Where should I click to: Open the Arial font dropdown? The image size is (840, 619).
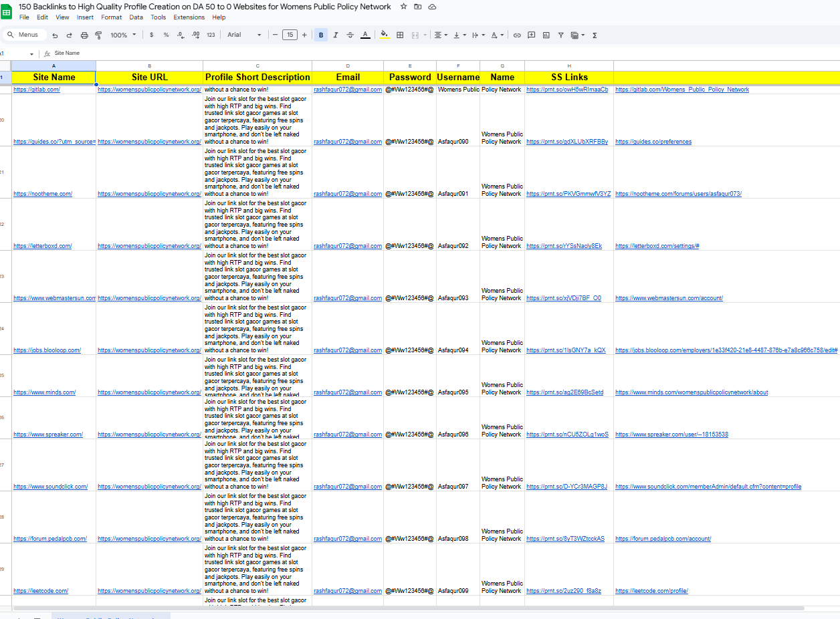click(241, 35)
